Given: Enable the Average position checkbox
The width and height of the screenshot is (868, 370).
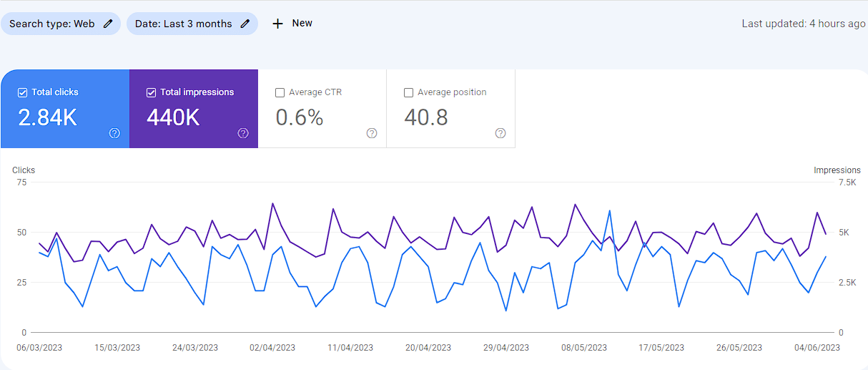Looking at the screenshot, I should [408, 92].
